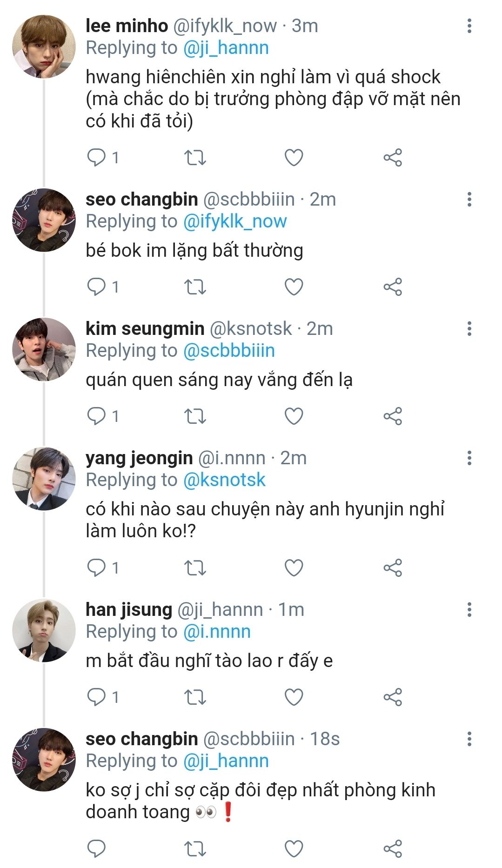View yang jeongin's profile picture

[x=44, y=479]
